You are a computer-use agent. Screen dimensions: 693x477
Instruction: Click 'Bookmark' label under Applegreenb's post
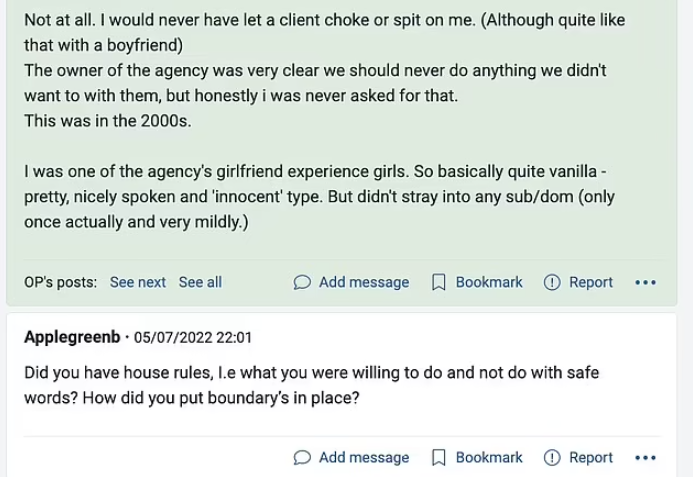[x=489, y=458]
